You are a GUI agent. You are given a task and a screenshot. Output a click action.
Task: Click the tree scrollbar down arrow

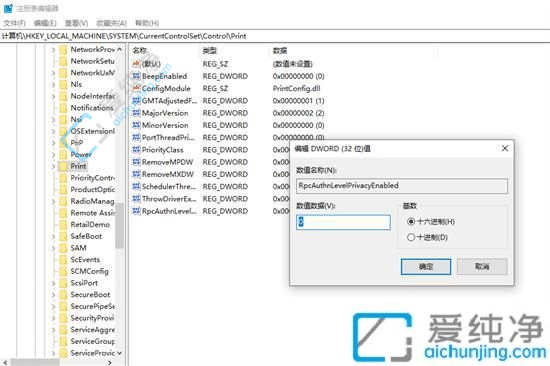click(x=120, y=353)
